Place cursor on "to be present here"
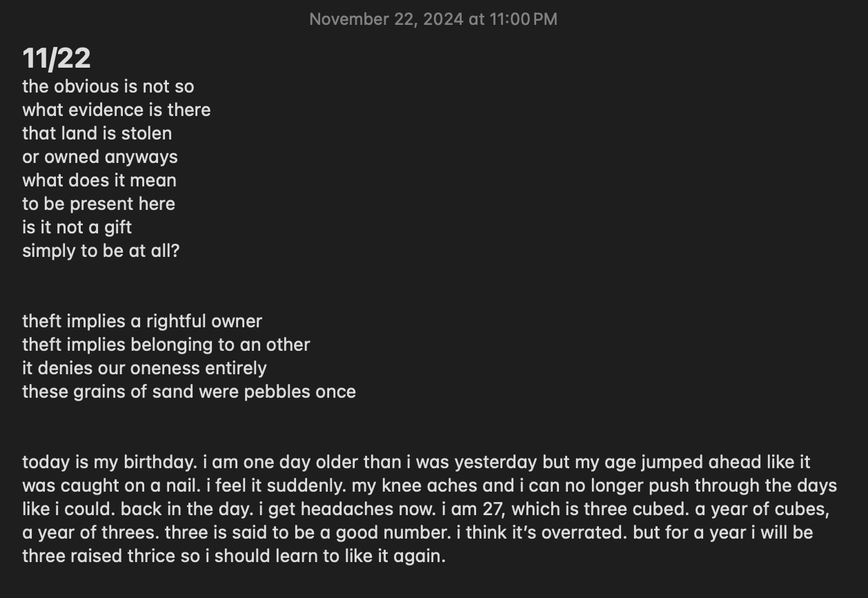Viewport: 868px width, 598px height. (x=98, y=204)
